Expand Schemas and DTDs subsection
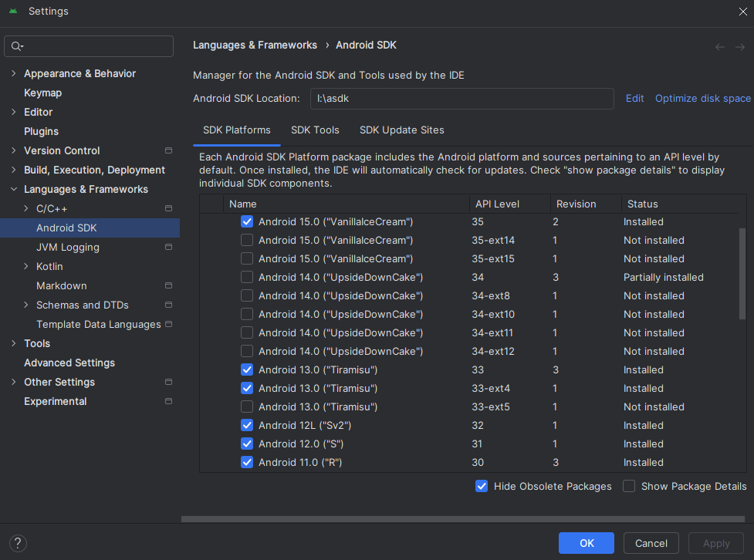The height and width of the screenshot is (560, 754). click(x=26, y=304)
